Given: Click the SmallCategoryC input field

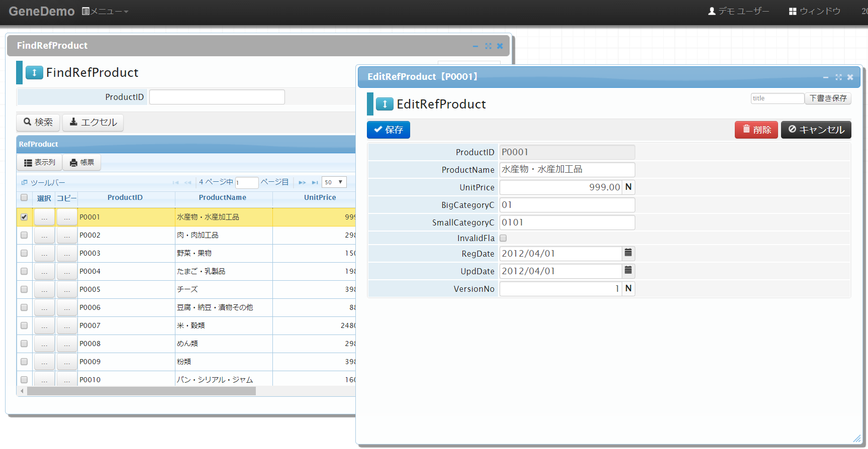Looking at the screenshot, I should 567,222.
